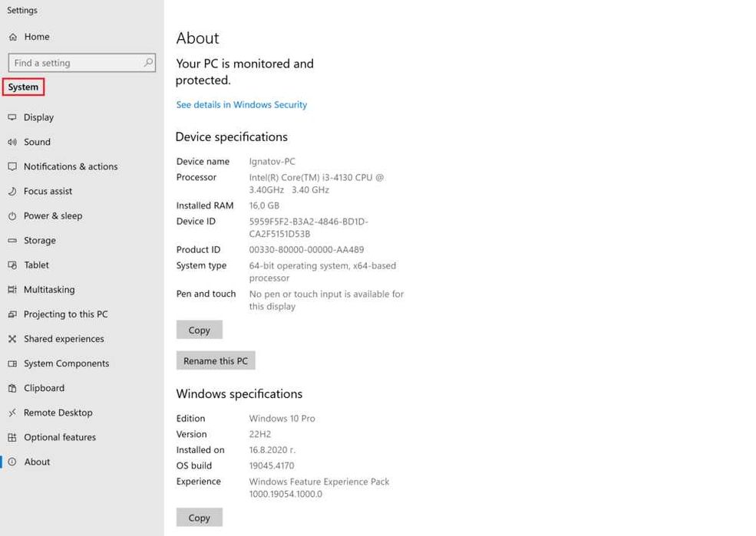Click the Device ID value 5959F5F2
756x536 pixels.
coord(309,228)
